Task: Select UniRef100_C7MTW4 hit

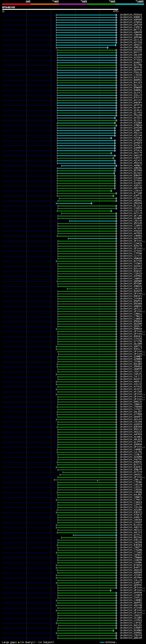Action: pyautogui.click(x=131, y=254)
